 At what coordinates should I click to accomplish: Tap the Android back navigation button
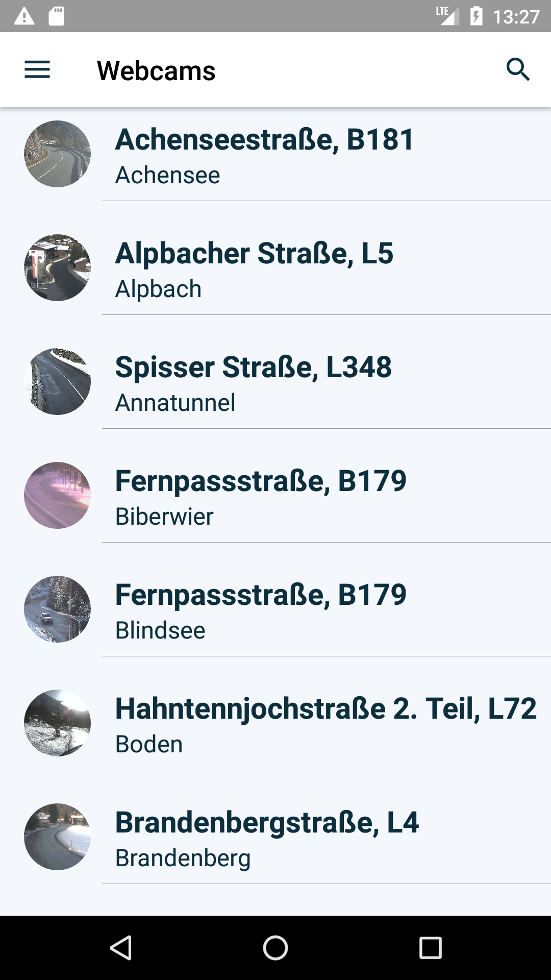121,948
